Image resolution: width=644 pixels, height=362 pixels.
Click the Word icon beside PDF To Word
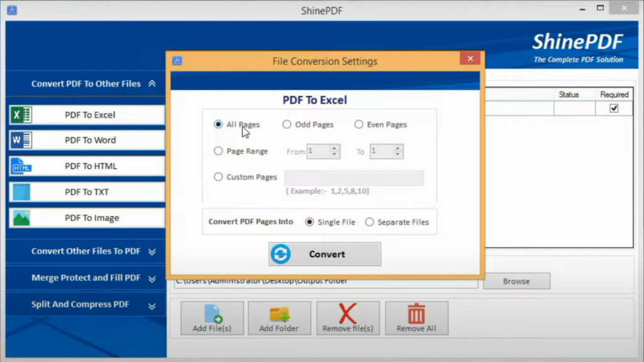pyautogui.click(x=21, y=140)
